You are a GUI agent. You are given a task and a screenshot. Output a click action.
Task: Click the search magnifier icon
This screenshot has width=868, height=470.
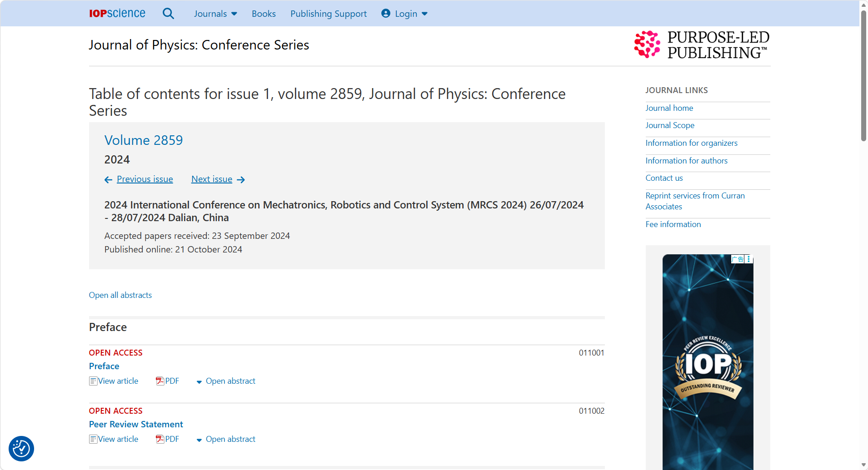pyautogui.click(x=168, y=14)
